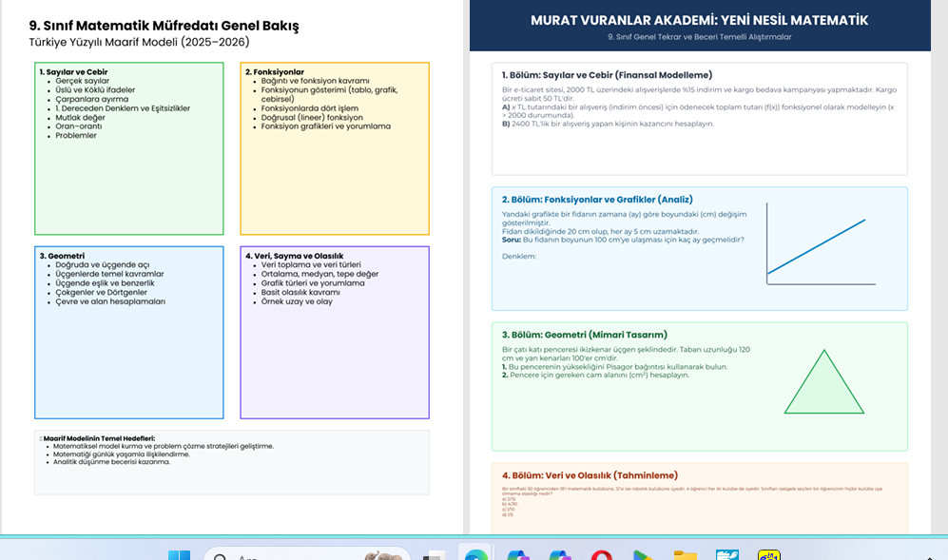Click the elephant search highlight image
Image resolution: width=948 pixels, height=560 pixels.
tap(382, 555)
